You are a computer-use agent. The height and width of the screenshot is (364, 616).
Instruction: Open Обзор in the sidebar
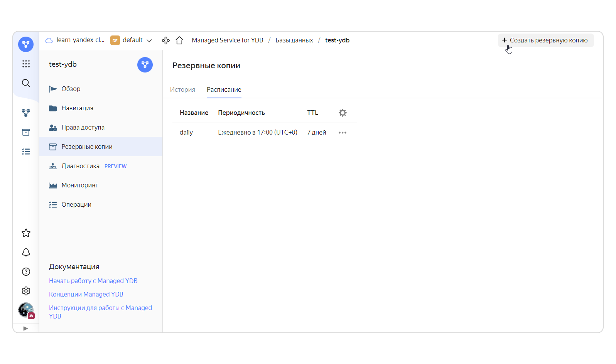pos(101,89)
